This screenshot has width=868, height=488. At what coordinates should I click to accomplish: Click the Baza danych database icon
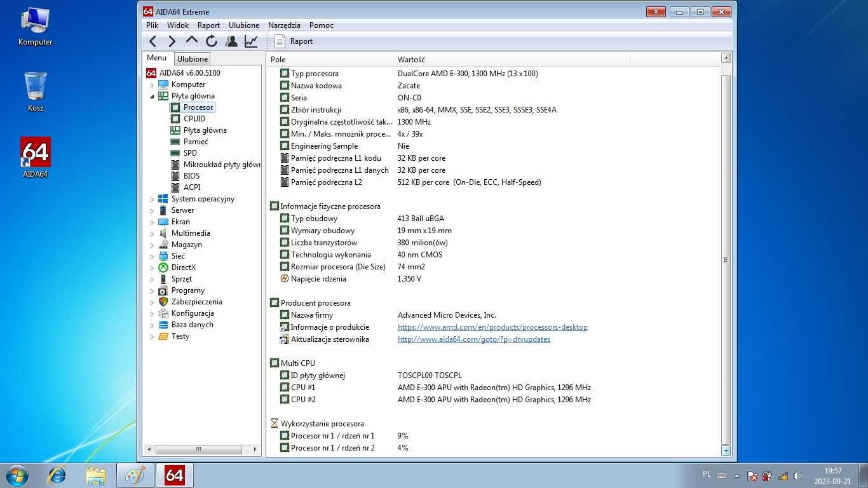click(x=163, y=325)
